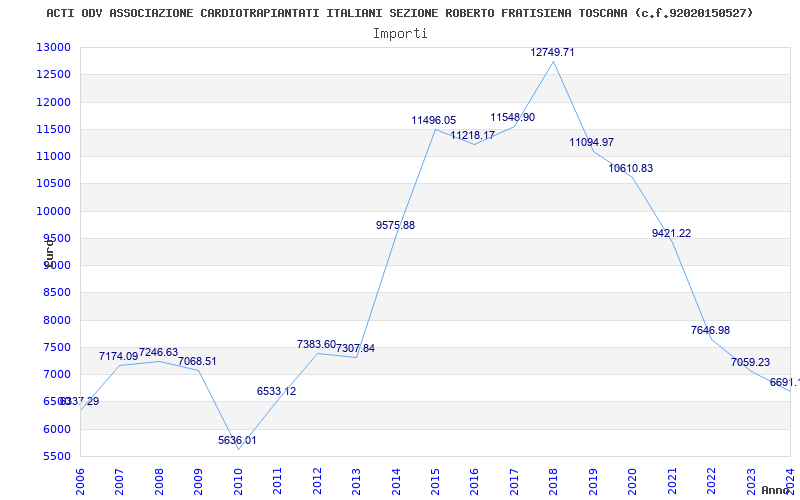This screenshot has height=500, width=800.
Task: Click the data label 9575.88
Action: point(395,225)
